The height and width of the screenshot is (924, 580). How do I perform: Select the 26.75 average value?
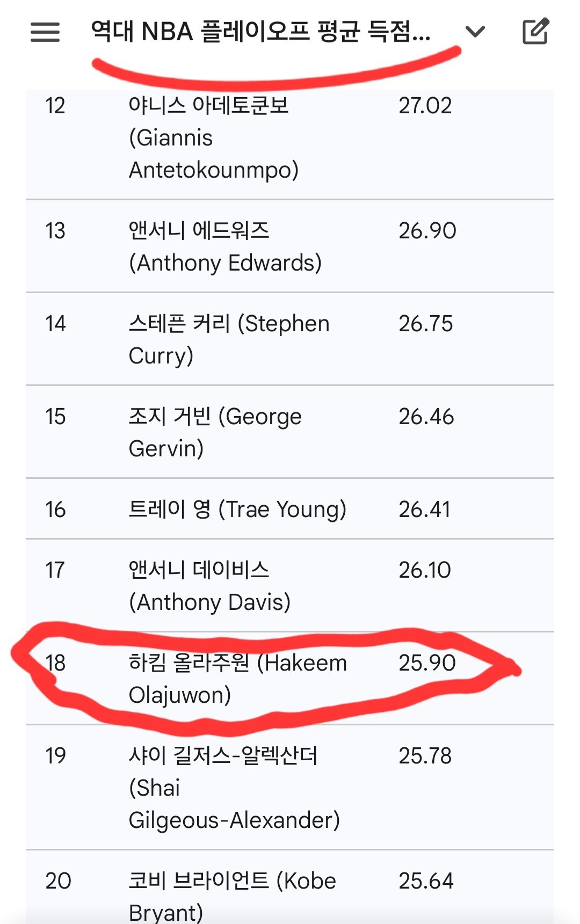click(425, 324)
